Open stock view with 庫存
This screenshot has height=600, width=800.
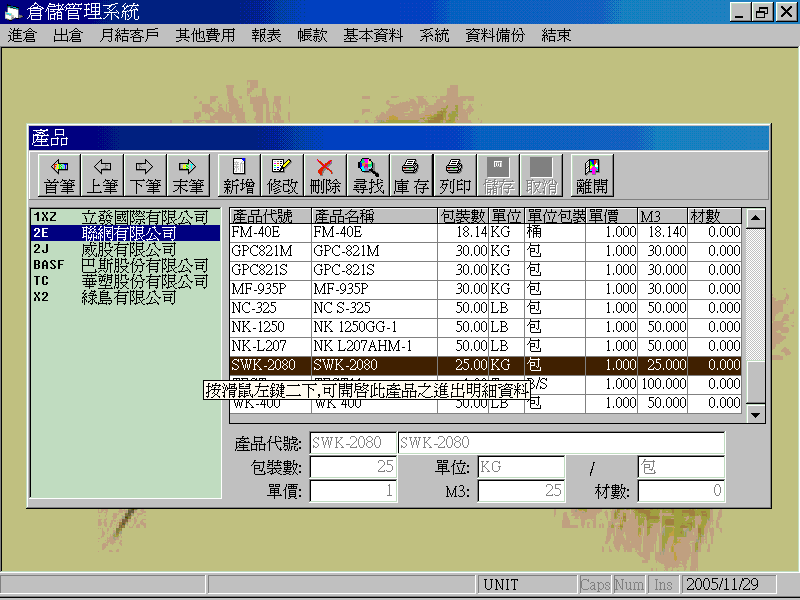(411, 175)
